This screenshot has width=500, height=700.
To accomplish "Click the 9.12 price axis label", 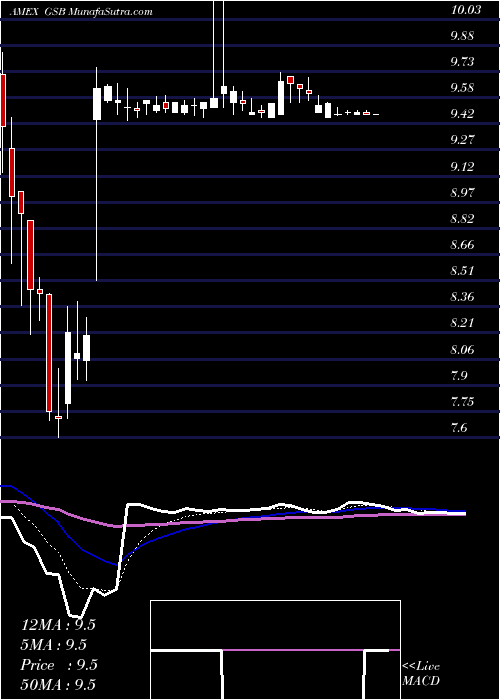I will [x=462, y=167].
